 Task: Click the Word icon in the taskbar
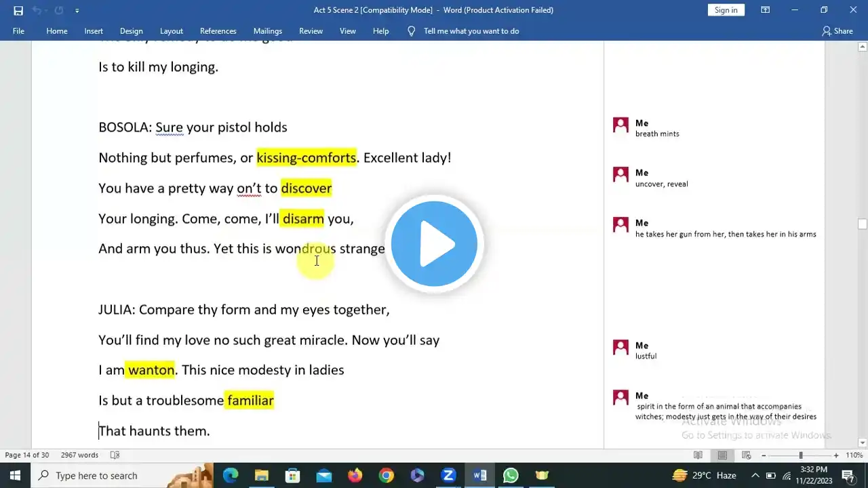pos(479,475)
